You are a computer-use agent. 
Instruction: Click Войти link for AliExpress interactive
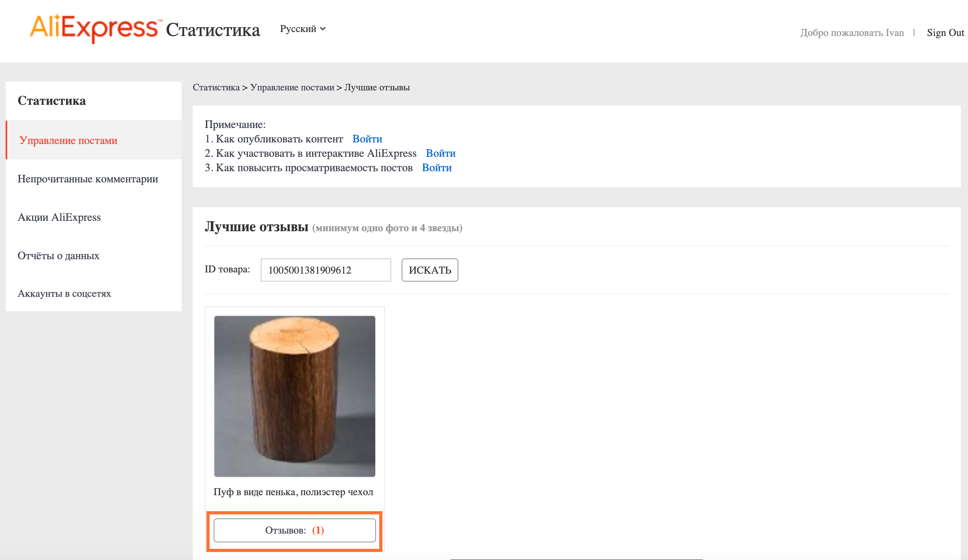440,153
